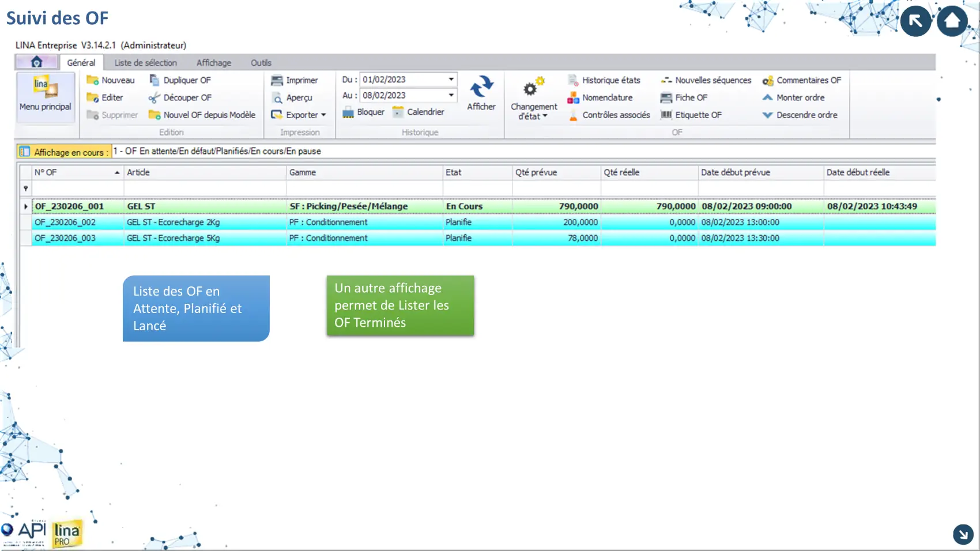Click Découper OF button
980x551 pixels.
click(x=180, y=98)
